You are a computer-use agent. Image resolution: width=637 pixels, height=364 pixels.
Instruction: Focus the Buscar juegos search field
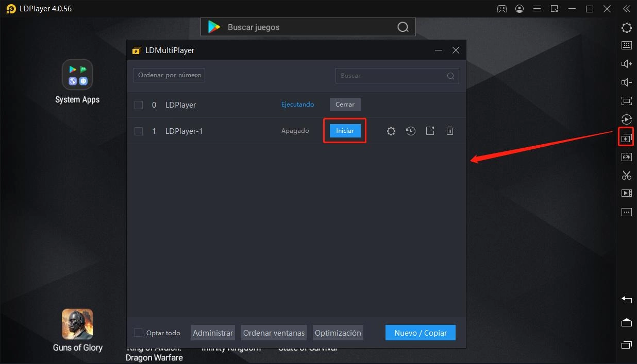pyautogui.click(x=308, y=27)
